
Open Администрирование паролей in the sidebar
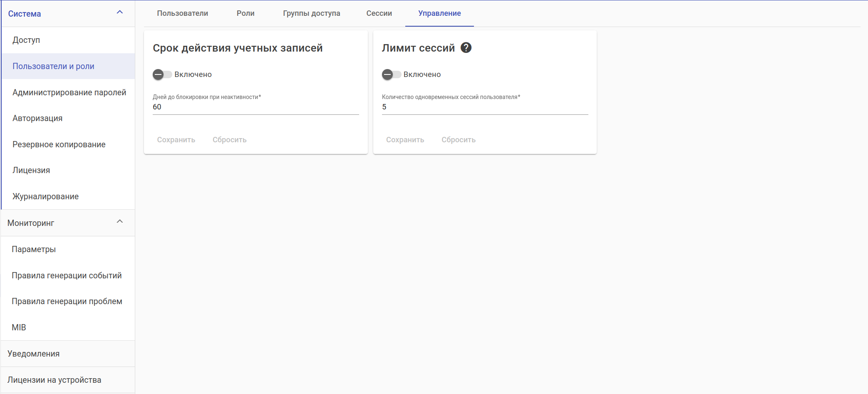tap(69, 92)
